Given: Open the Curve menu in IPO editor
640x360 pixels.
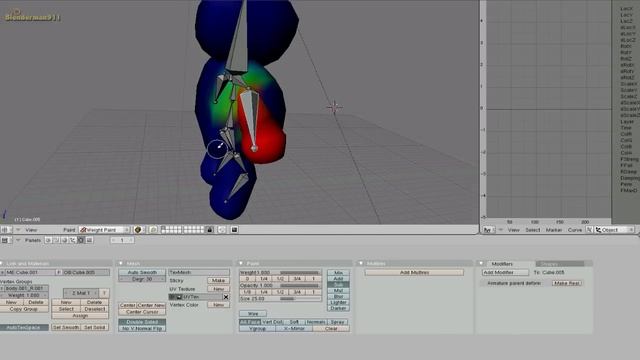Looking at the screenshot, I should (x=575, y=230).
